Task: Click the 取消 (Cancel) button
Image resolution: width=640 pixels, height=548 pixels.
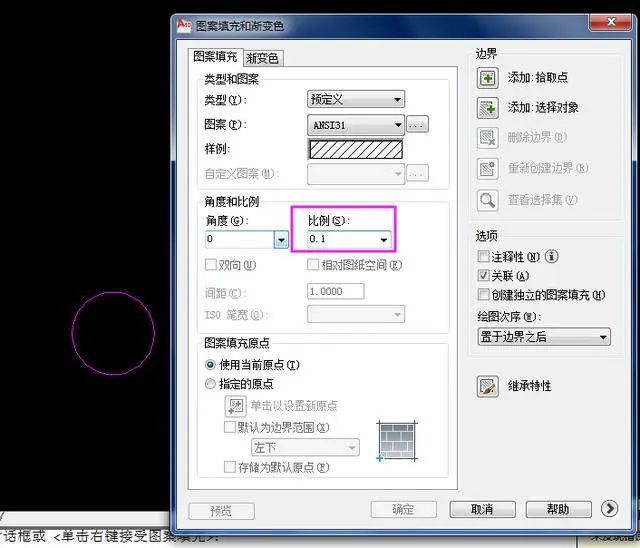Action: tap(482, 509)
